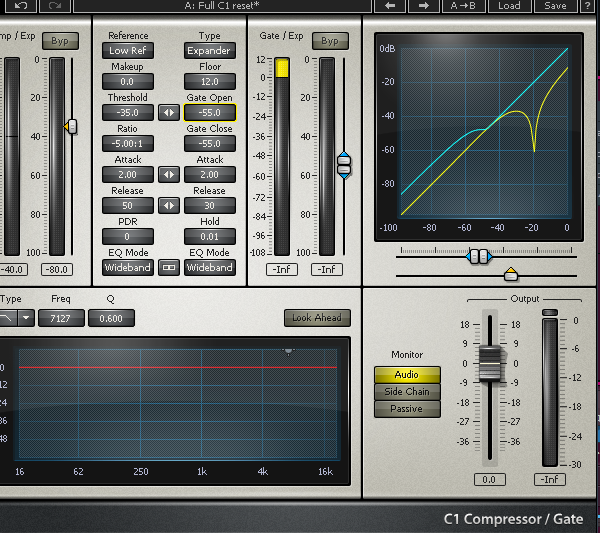Click the Ratio -5.00:1 value box
This screenshot has width=600, height=533.
(x=128, y=143)
